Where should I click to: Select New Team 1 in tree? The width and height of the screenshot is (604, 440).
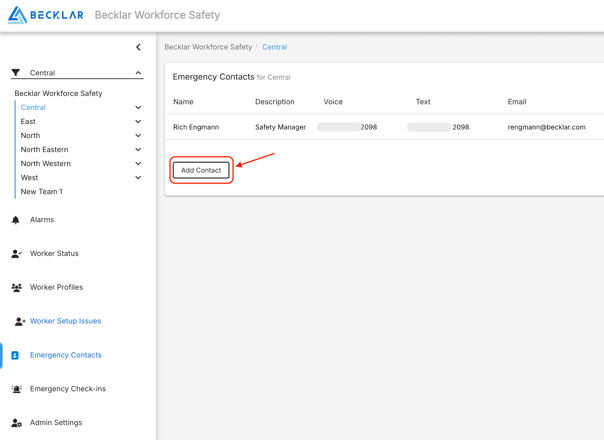coord(42,192)
